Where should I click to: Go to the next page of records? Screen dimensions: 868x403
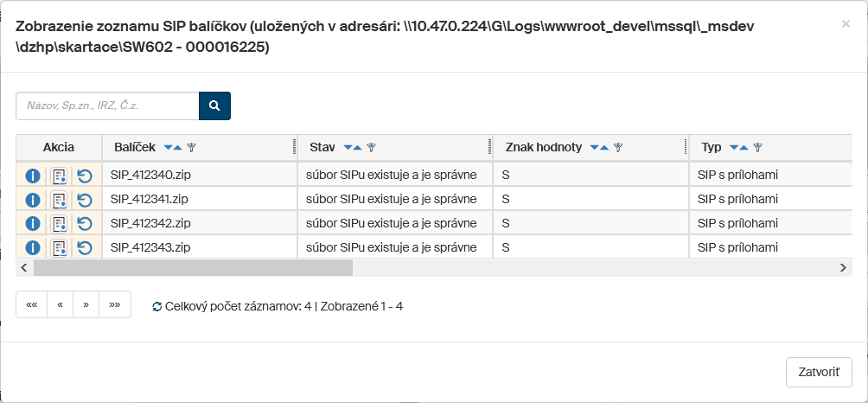tap(86, 304)
